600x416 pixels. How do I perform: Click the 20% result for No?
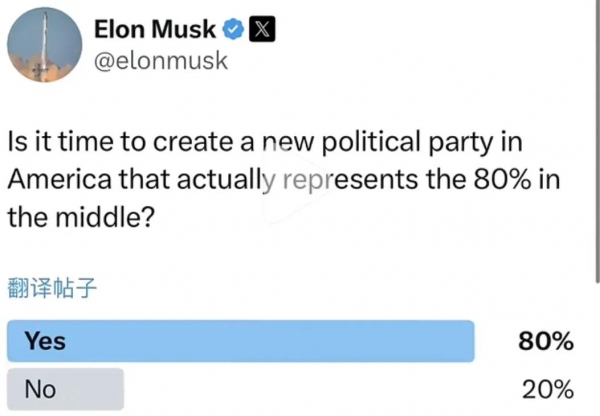(x=548, y=390)
